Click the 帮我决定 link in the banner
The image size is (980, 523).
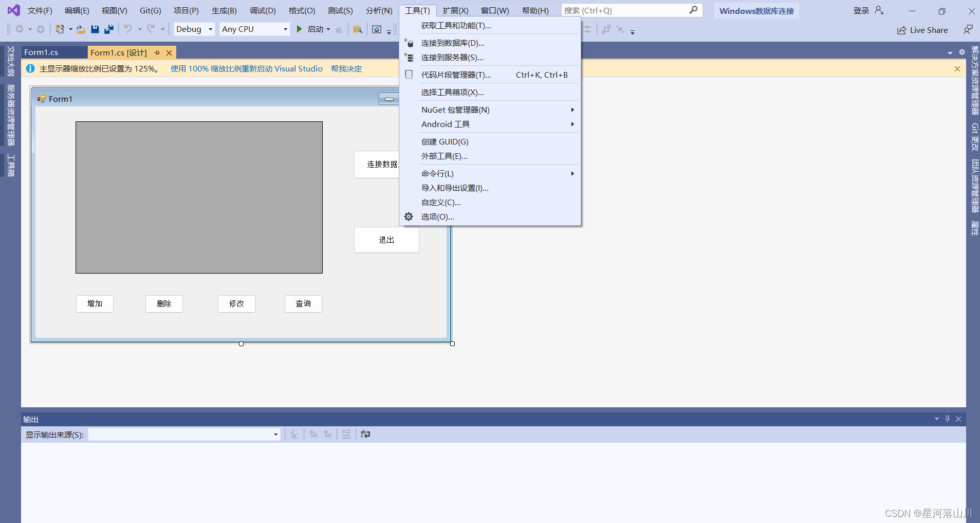347,68
